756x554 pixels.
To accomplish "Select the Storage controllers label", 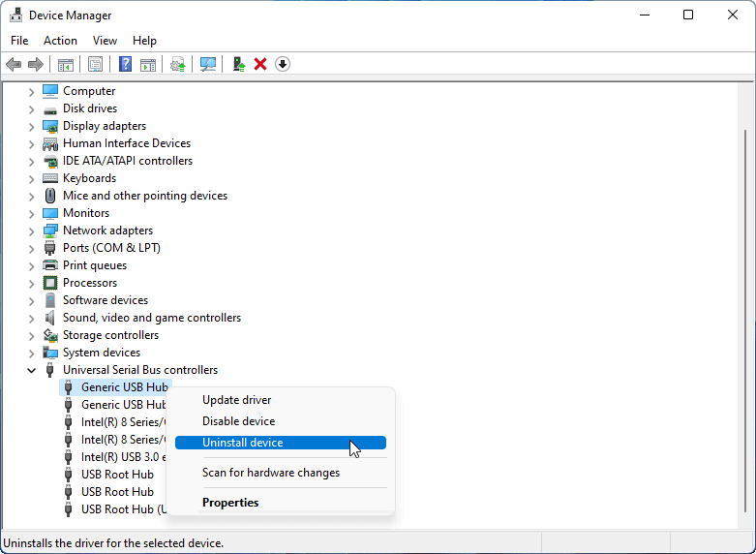I will (111, 335).
